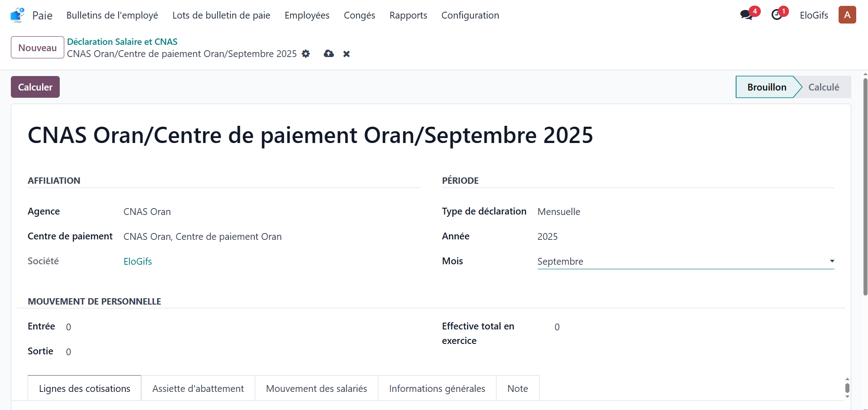
Task: Click the EloGifs account name
Action: point(814,14)
